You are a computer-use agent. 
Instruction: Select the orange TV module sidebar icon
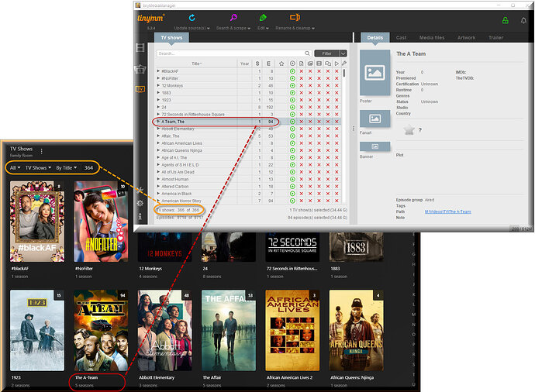click(140, 89)
